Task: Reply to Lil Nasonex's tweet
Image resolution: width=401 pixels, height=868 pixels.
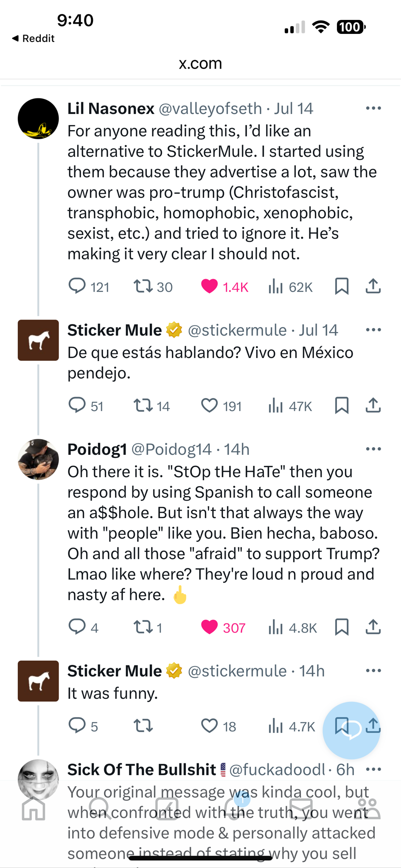Action: tap(77, 286)
